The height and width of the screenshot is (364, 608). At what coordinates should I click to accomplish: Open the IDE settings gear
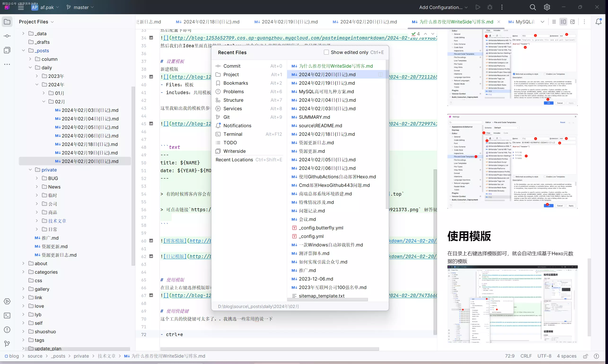[547, 7]
